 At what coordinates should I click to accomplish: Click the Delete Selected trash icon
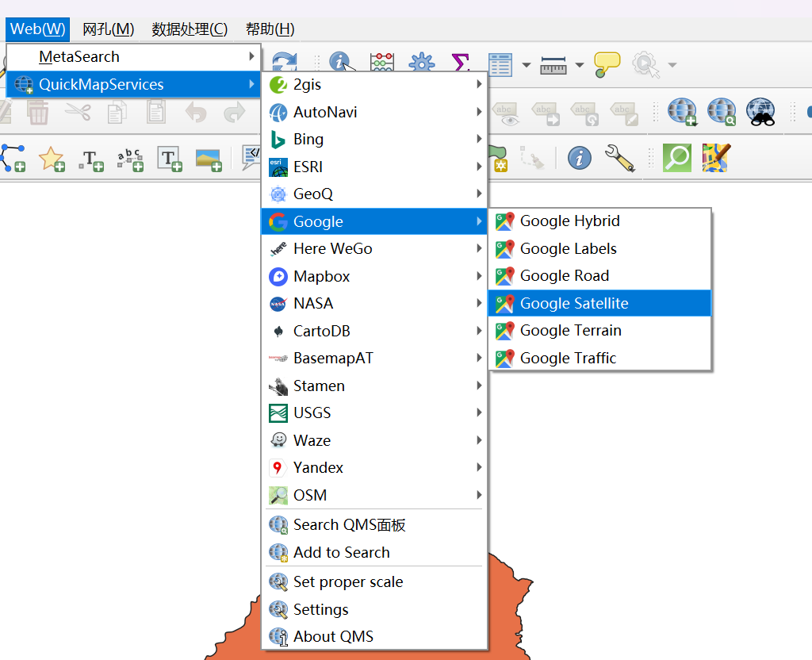tap(38, 112)
